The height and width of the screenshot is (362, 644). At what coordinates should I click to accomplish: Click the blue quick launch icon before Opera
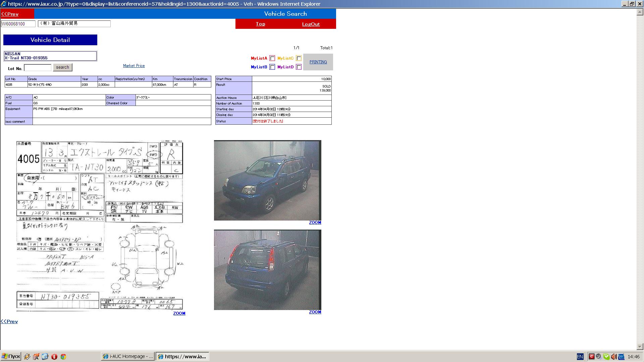click(x=45, y=357)
